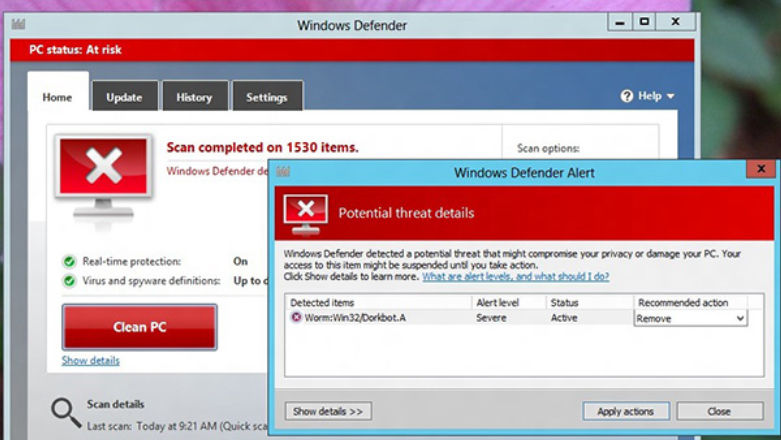The image size is (781, 440).
Task: Minimize the Windows Defender main window
Action: [620, 22]
